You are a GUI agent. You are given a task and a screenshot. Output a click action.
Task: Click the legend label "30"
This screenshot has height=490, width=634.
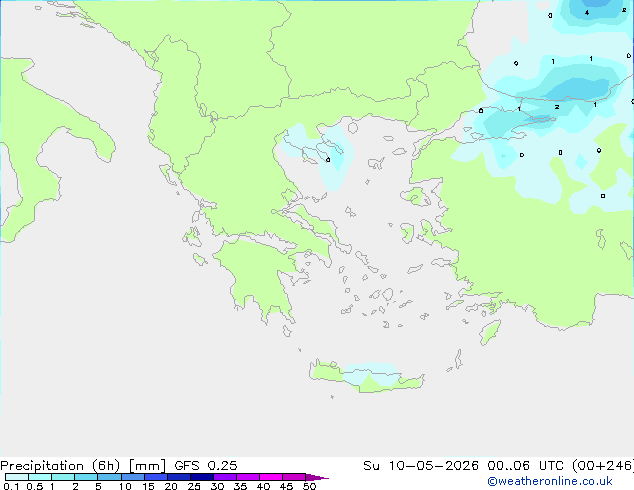tap(217, 486)
